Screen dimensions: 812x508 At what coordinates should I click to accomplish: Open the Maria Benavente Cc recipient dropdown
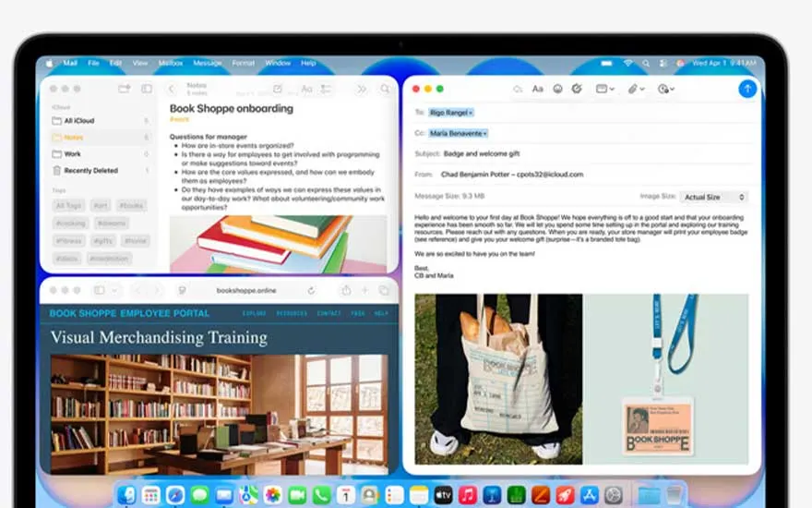[458, 133]
